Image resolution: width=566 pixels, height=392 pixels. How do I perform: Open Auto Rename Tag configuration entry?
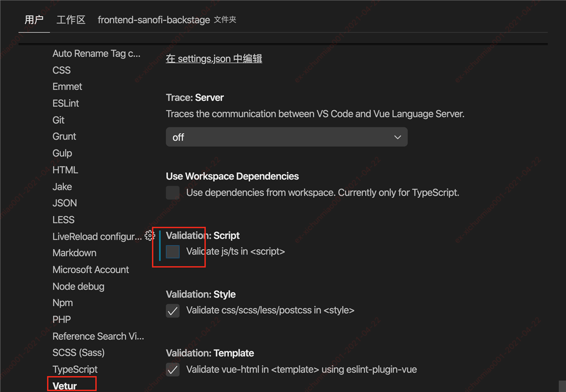click(x=97, y=54)
